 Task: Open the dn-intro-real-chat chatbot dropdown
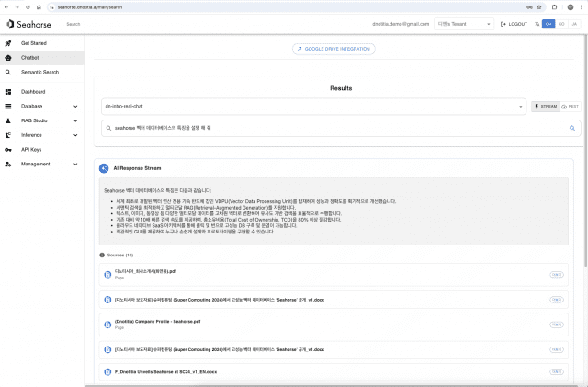pos(314,106)
